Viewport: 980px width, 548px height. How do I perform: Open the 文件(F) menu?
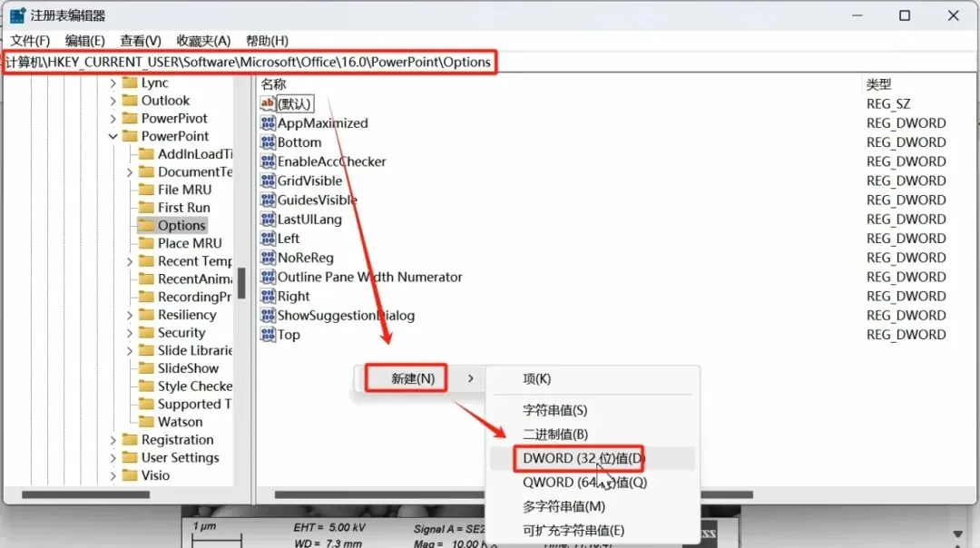30,41
